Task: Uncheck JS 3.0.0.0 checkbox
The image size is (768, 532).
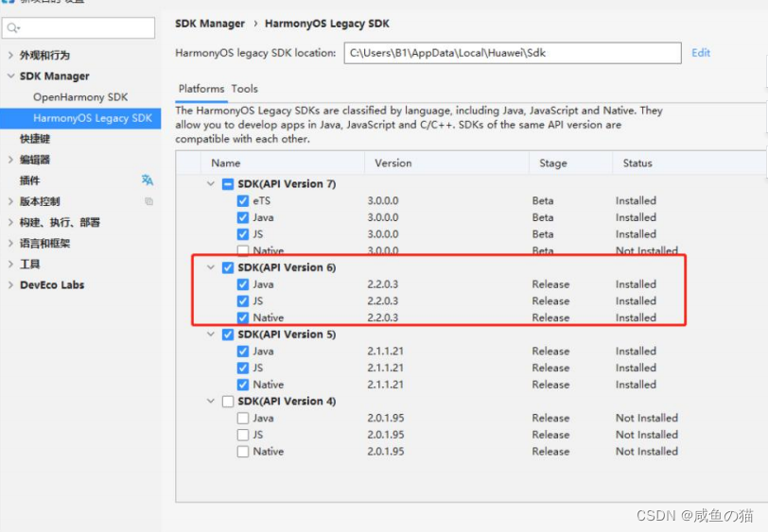Action: [243, 234]
